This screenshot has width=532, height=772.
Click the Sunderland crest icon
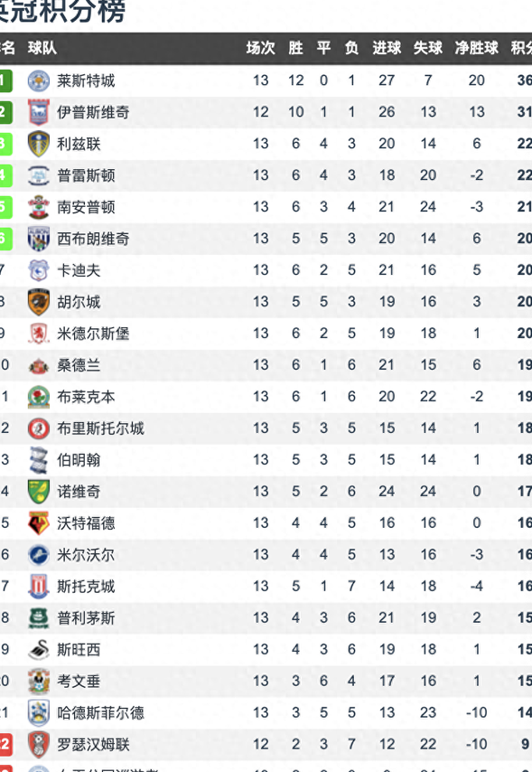pyautogui.click(x=38, y=365)
